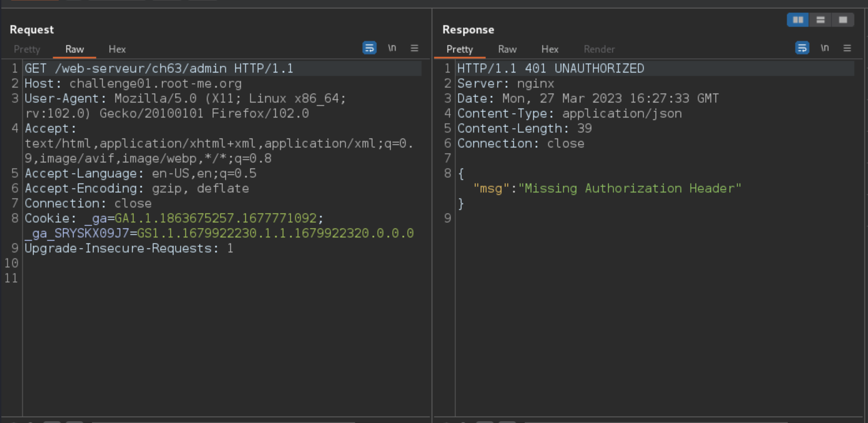868x423 pixels.
Task: Select side-by-side split layout icon
Action: (798, 20)
